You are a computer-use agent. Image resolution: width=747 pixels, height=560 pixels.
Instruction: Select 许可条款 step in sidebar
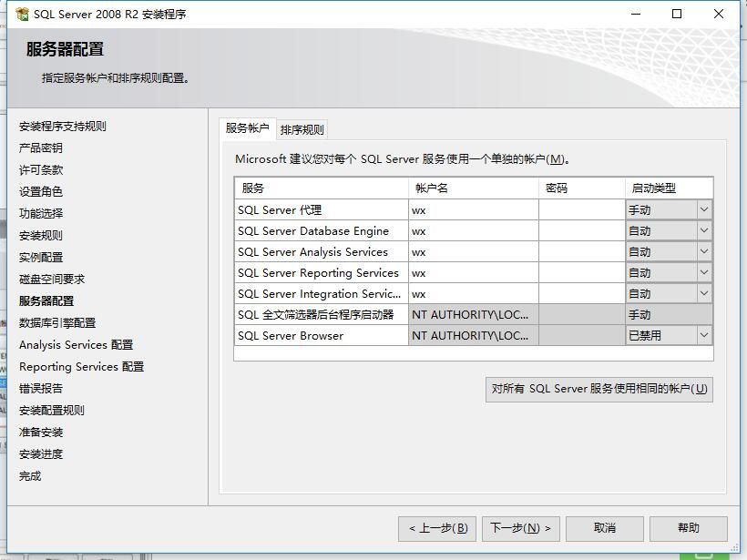(x=41, y=170)
